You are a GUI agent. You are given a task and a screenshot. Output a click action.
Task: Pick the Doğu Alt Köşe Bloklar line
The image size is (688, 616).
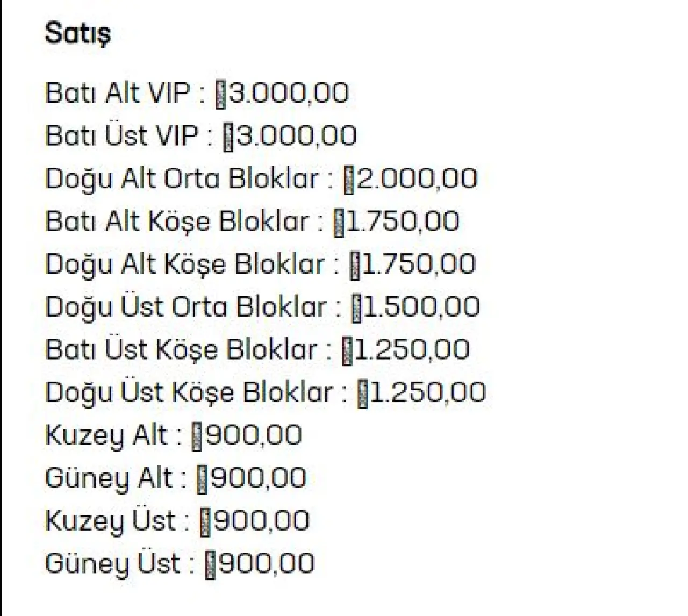click(185, 264)
